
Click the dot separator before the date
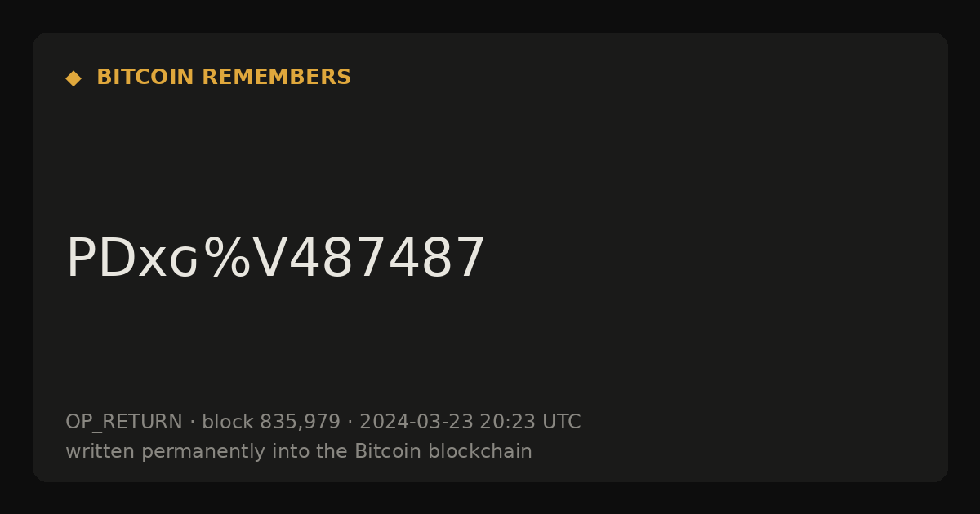[350, 423]
